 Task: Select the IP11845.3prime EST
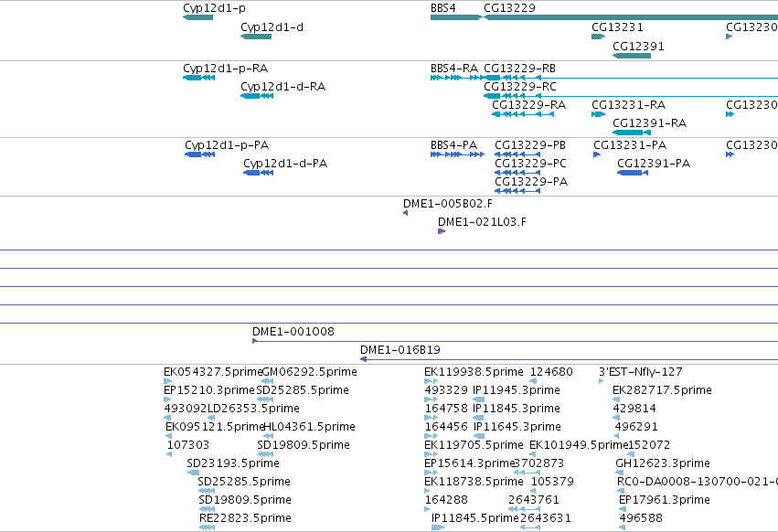click(x=479, y=418)
